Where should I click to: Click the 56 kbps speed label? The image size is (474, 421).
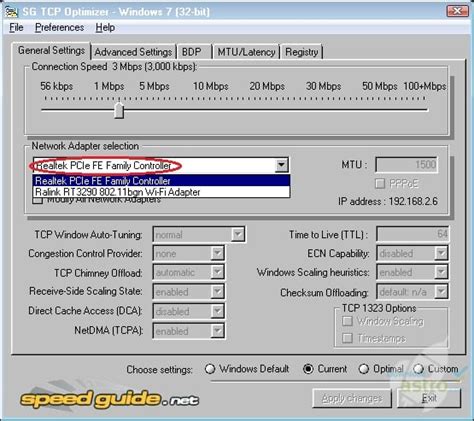click(56, 86)
